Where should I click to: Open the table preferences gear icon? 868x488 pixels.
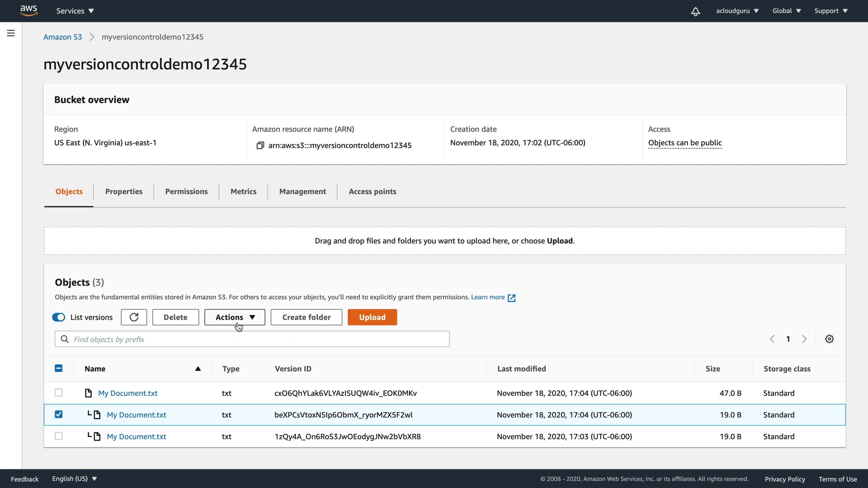pyautogui.click(x=829, y=339)
